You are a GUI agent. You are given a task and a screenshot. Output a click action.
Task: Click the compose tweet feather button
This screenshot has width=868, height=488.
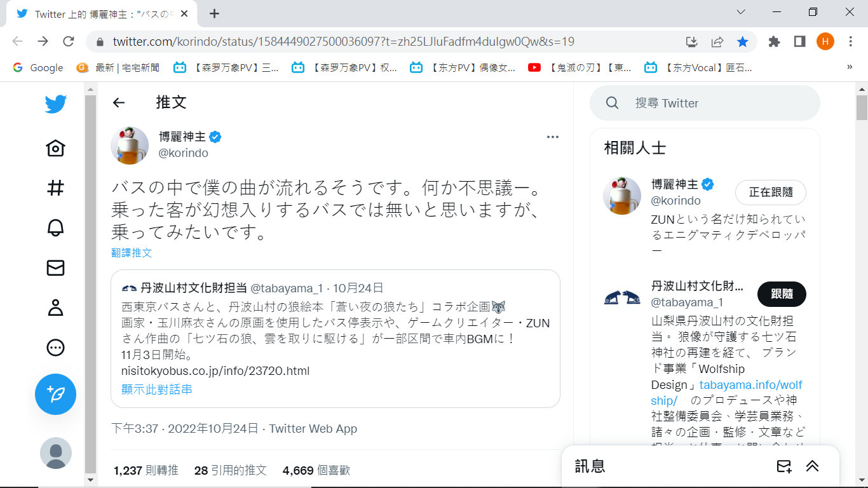click(x=56, y=394)
